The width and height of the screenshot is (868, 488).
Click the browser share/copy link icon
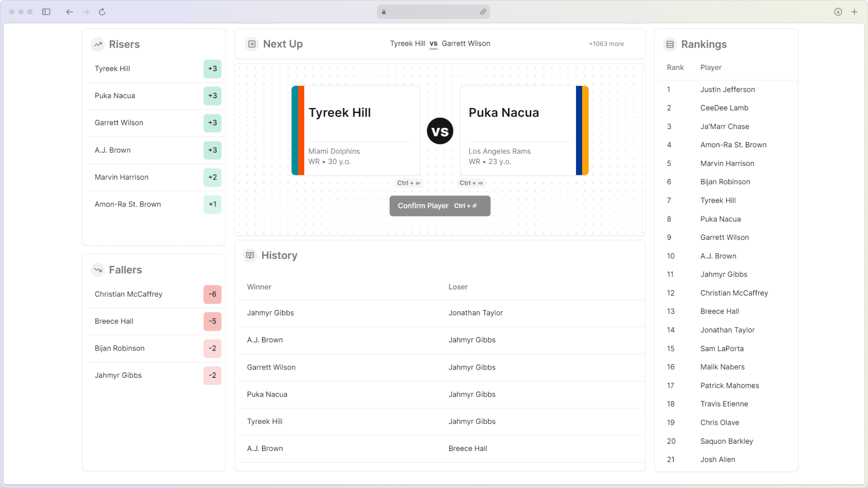point(482,11)
